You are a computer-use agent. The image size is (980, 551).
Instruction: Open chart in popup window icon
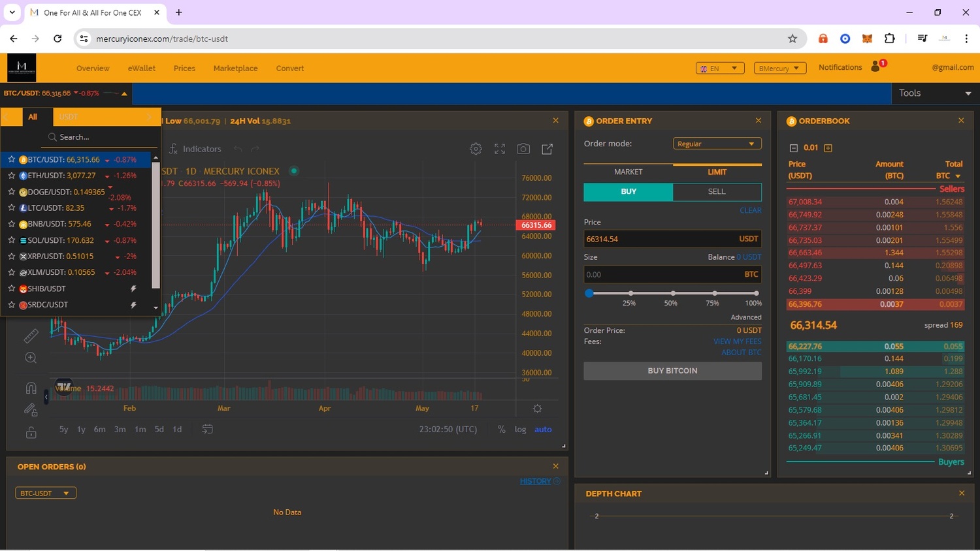click(547, 149)
